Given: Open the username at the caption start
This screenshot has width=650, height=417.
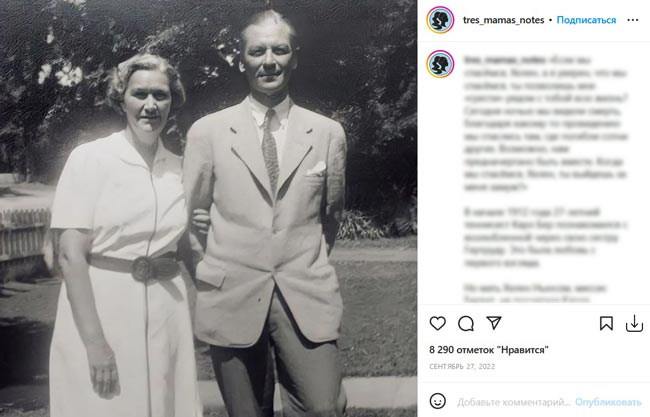Looking at the screenshot, I should coord(504,60).
